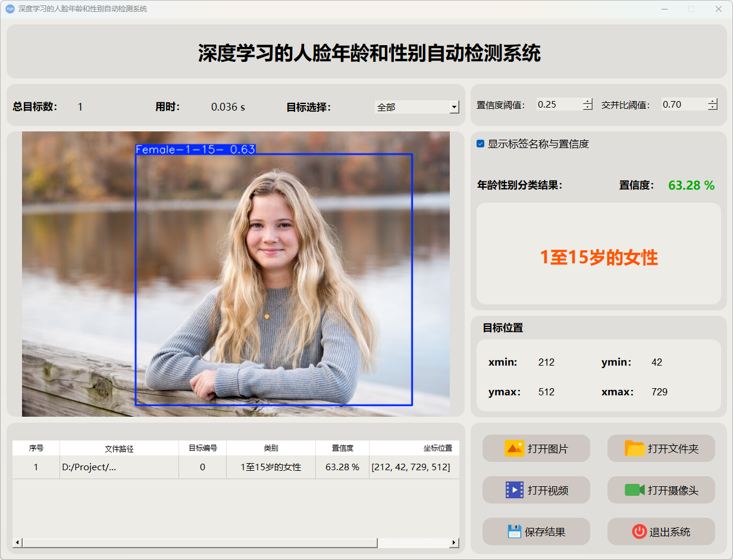Increase the confidence threshold with up arrow

point(588,101)
